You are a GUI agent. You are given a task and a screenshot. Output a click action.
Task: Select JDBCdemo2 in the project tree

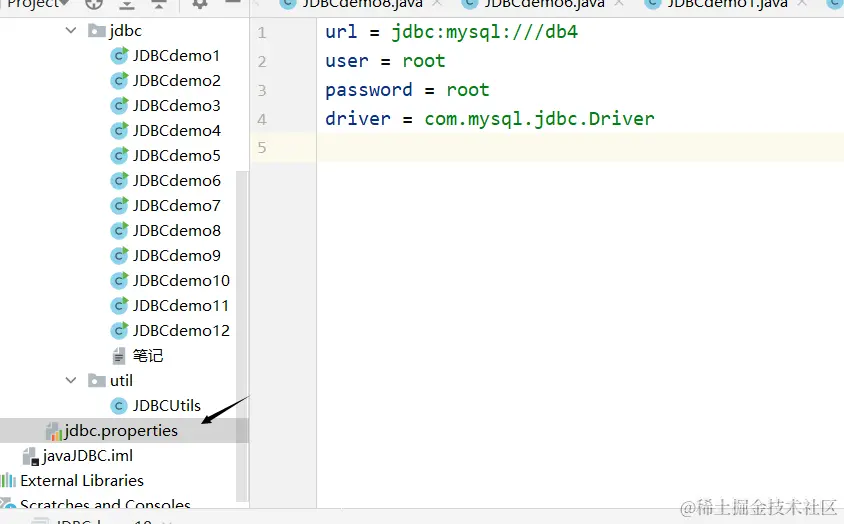tap(177, 81)
